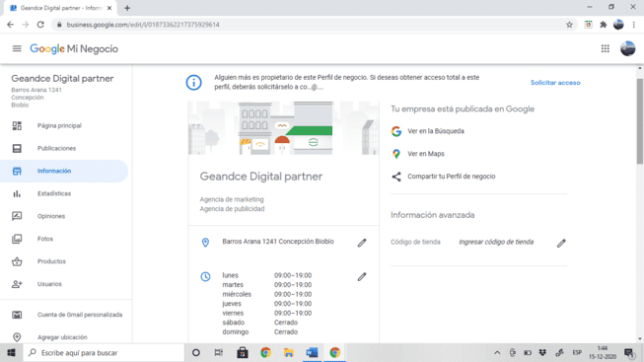Edit the Código de tienda
644x362 pixels.
[561, 244]
